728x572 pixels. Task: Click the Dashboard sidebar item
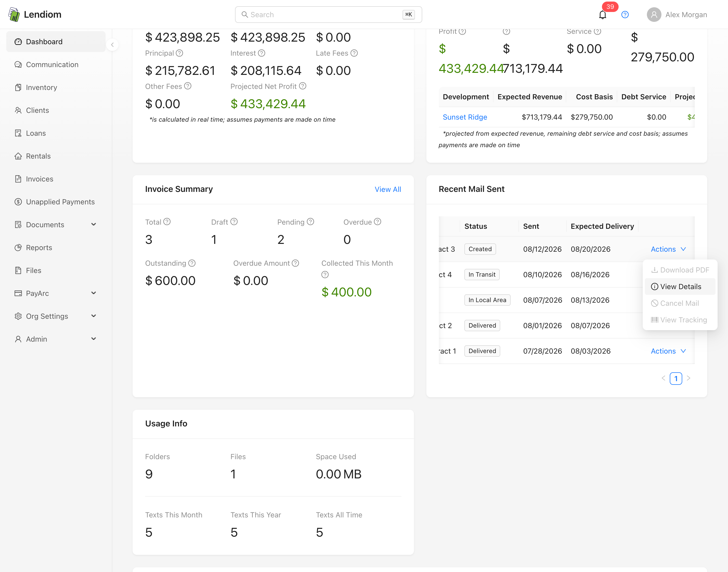point(56,42)
